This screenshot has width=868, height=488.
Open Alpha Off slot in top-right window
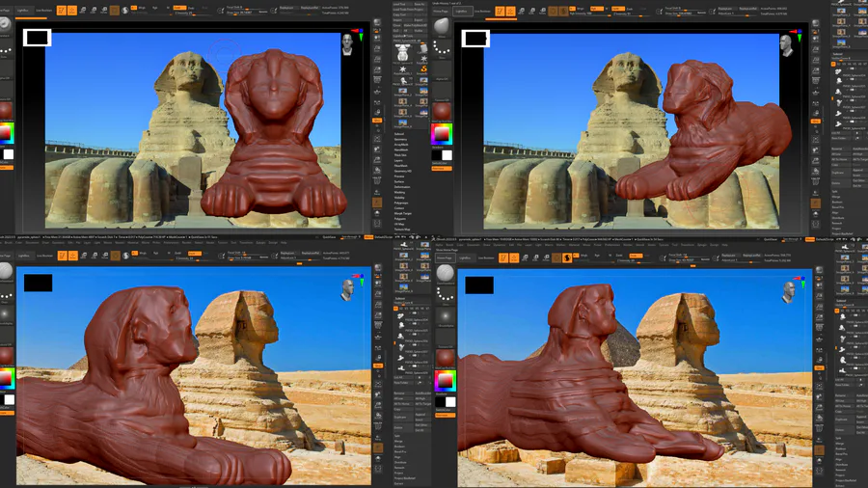[x=443, y=70]
